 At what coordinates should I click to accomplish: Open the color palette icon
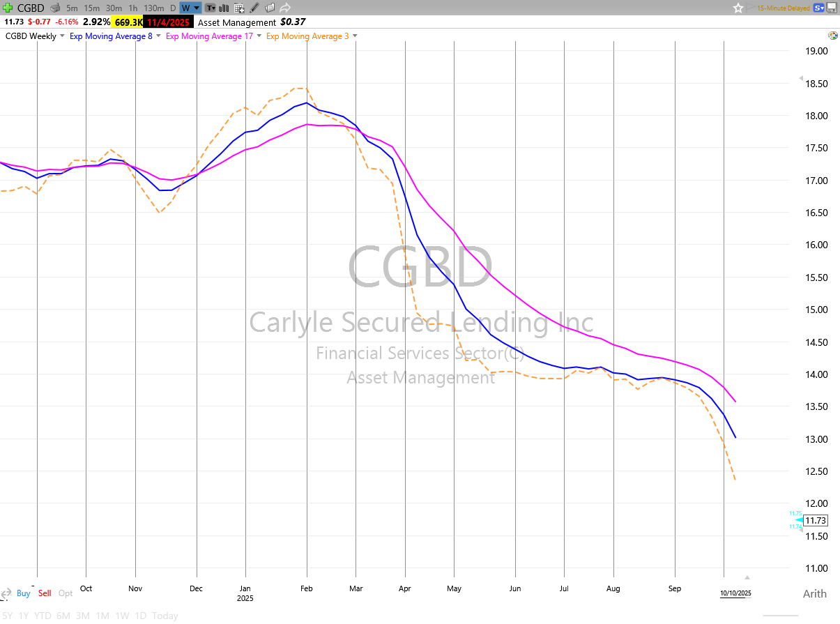832,36
